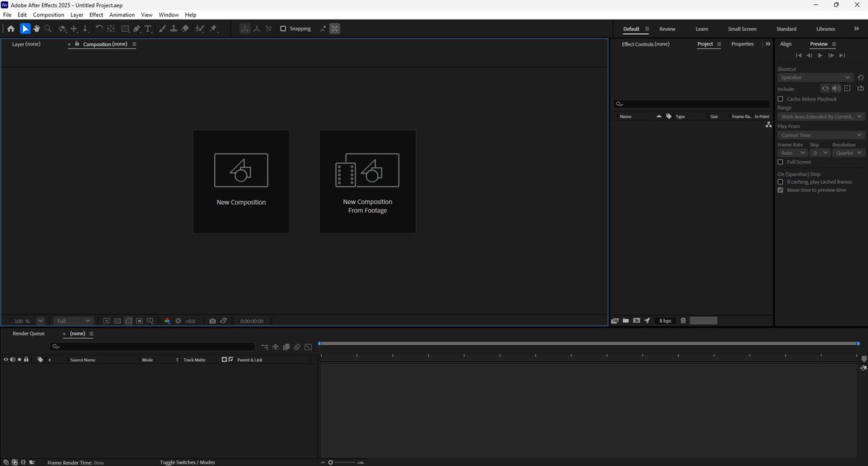
Task: Take a snapshot with the camera icon
Action: tap(212, 321)
